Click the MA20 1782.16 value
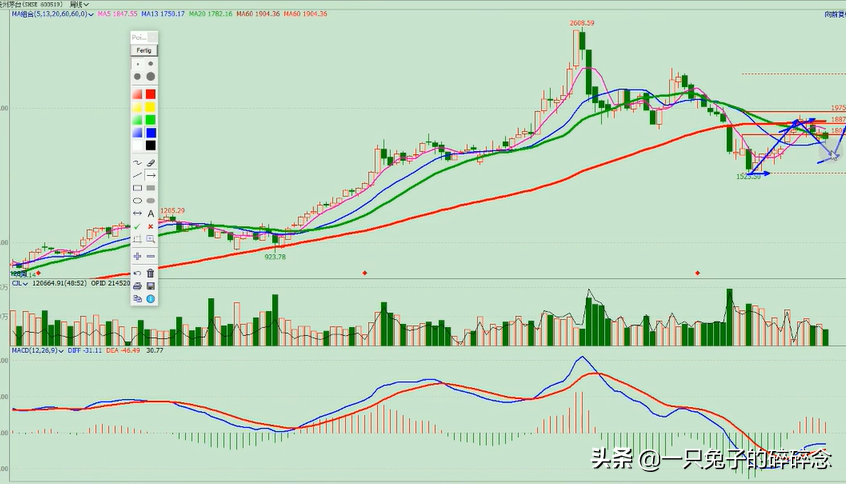 [210, 14]
